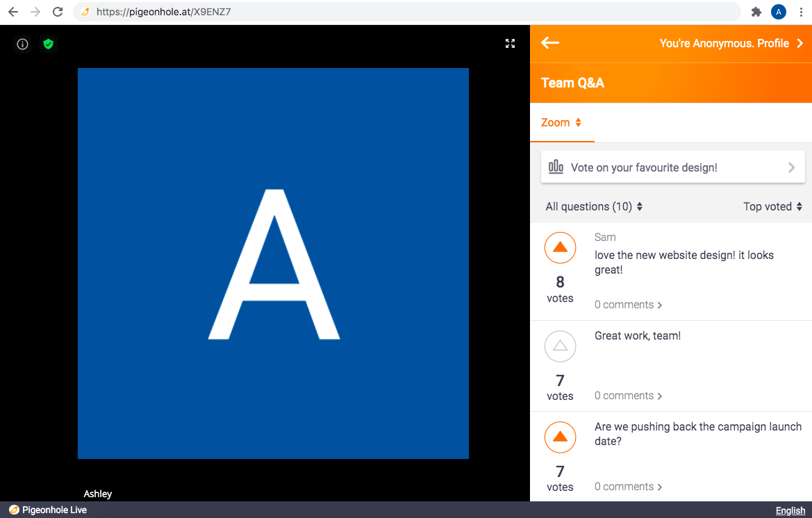This screenshot has height=518, width=812.
Task: Open the browser three-dot menu
Action: [801, 12]
